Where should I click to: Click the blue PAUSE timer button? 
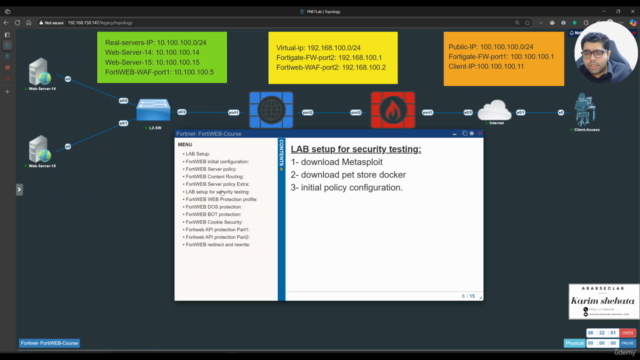tap(627, 343)
